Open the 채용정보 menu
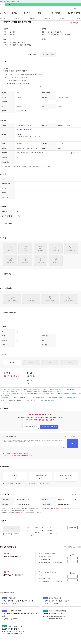Viewport: 81px width, 644px height. point(13,13)
